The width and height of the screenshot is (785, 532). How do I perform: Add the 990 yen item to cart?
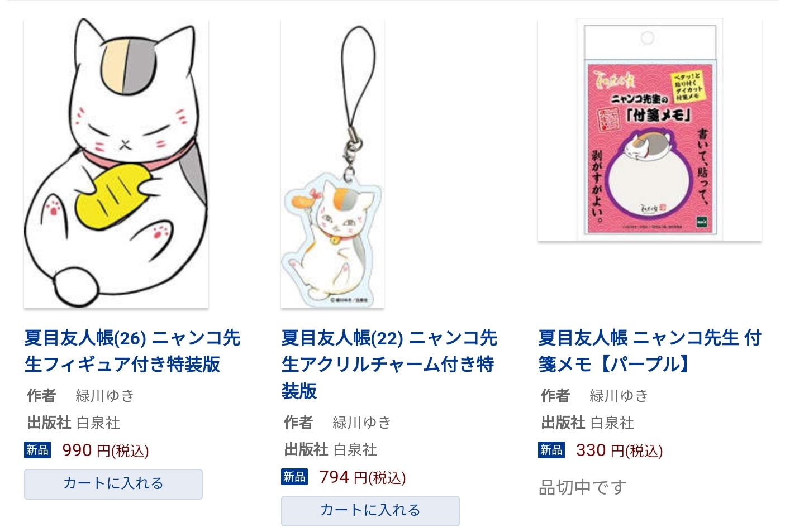pyautogui.click(x=113, y=484)
